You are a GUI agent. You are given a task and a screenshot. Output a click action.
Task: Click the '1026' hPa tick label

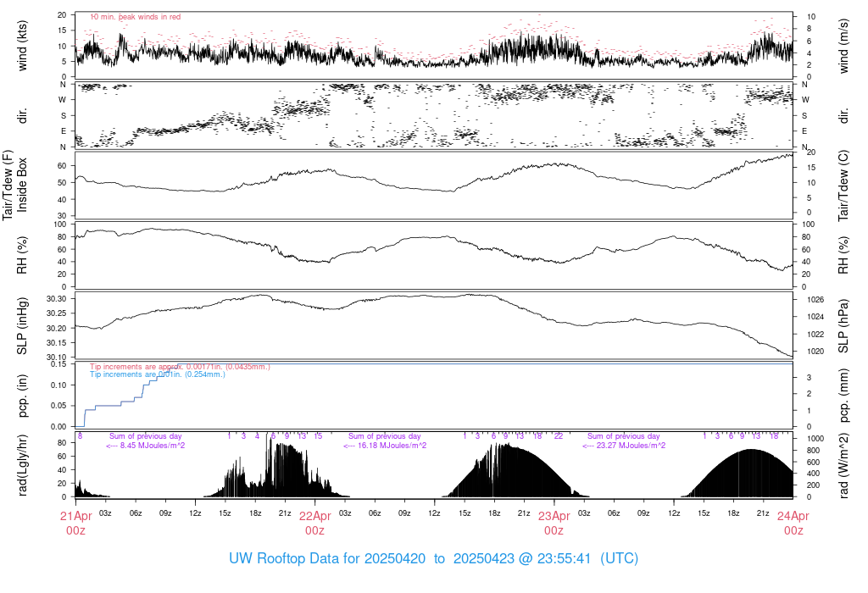pos(815,300)
